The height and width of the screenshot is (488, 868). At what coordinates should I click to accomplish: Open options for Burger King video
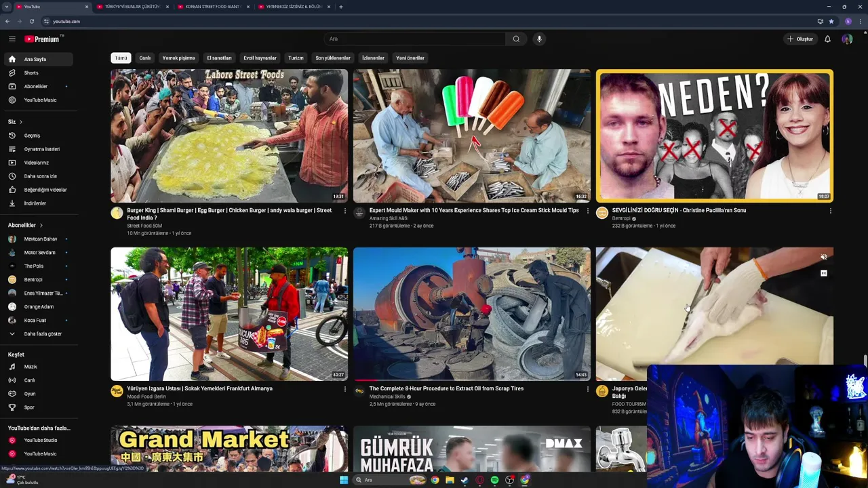[345, 211]
